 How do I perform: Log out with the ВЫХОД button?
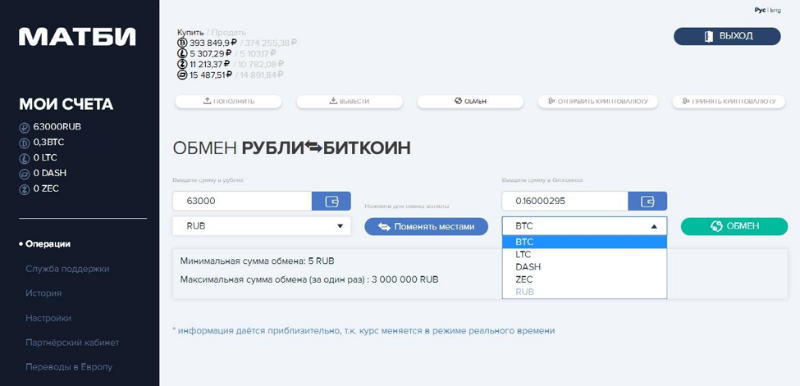(727, 36)
